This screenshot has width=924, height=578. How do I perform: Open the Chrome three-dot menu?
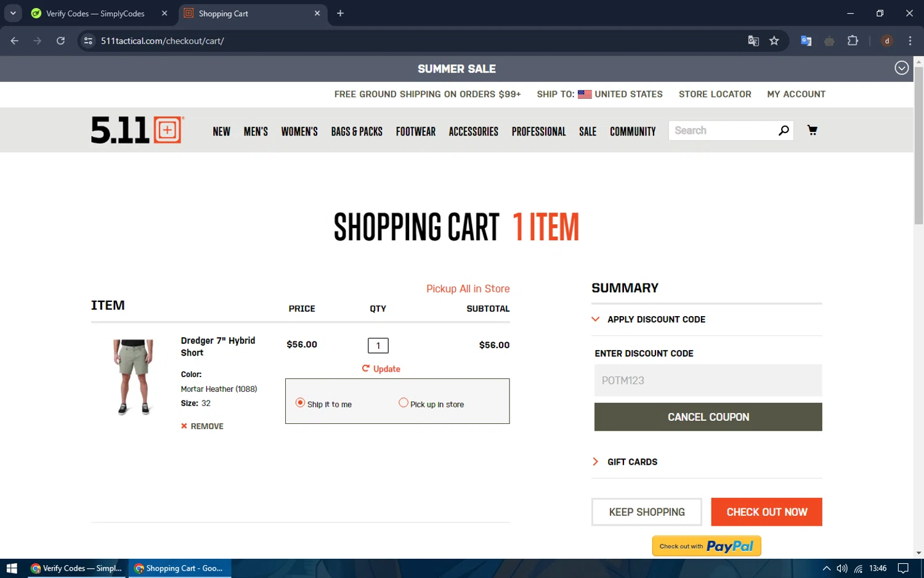click(x=910, y=41)
